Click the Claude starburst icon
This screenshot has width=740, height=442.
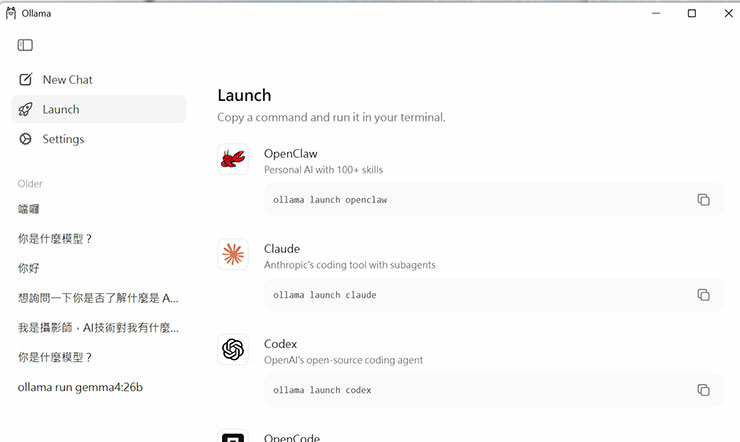tap(233, 254)
